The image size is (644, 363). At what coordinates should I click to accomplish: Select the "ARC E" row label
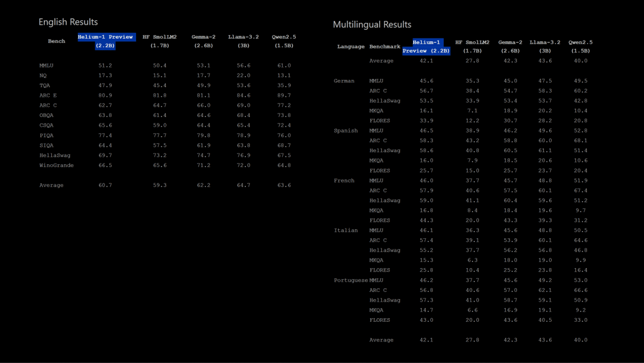(48, 96)
